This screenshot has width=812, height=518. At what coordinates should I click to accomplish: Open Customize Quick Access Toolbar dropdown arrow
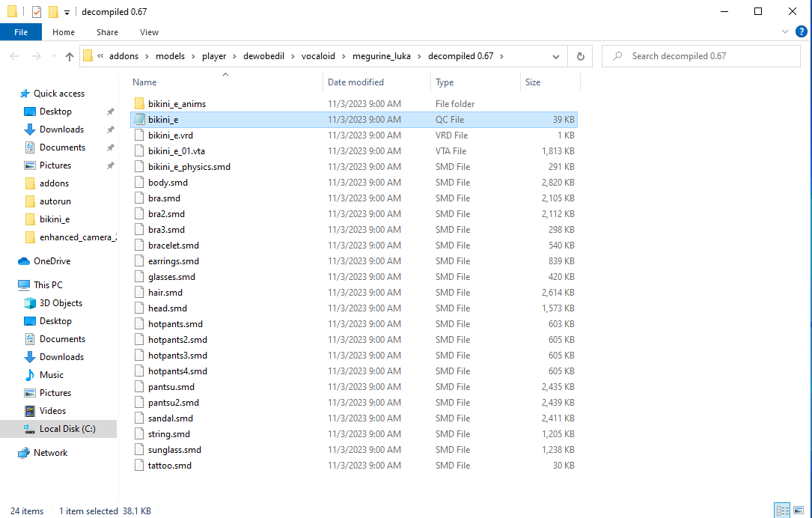coord(67,13)
